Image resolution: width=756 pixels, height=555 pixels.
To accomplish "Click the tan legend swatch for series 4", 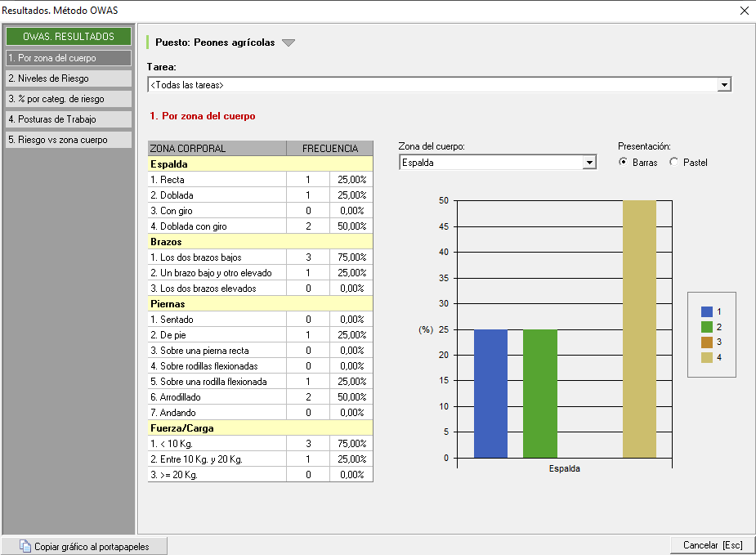I will (x=707, y=357).
